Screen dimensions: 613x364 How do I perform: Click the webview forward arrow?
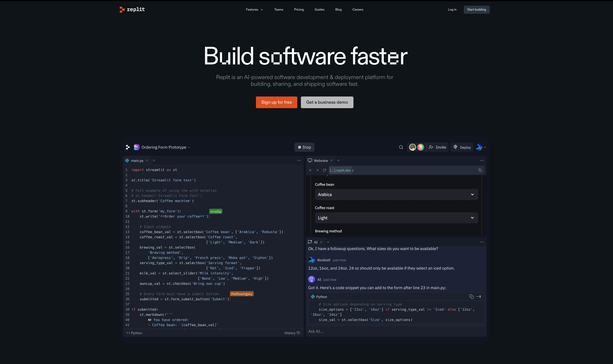coord(317,170)
